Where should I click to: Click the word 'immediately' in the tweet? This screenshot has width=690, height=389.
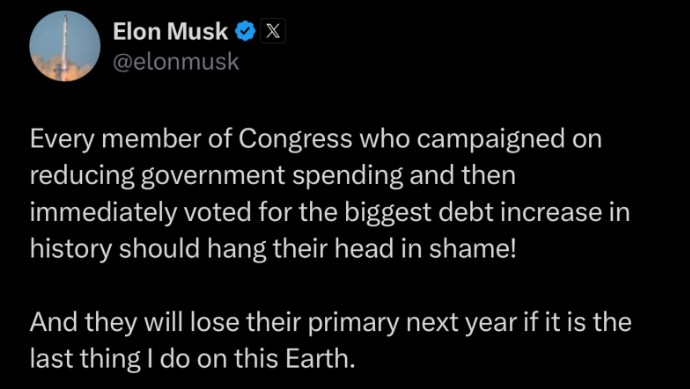coord(103,214)
